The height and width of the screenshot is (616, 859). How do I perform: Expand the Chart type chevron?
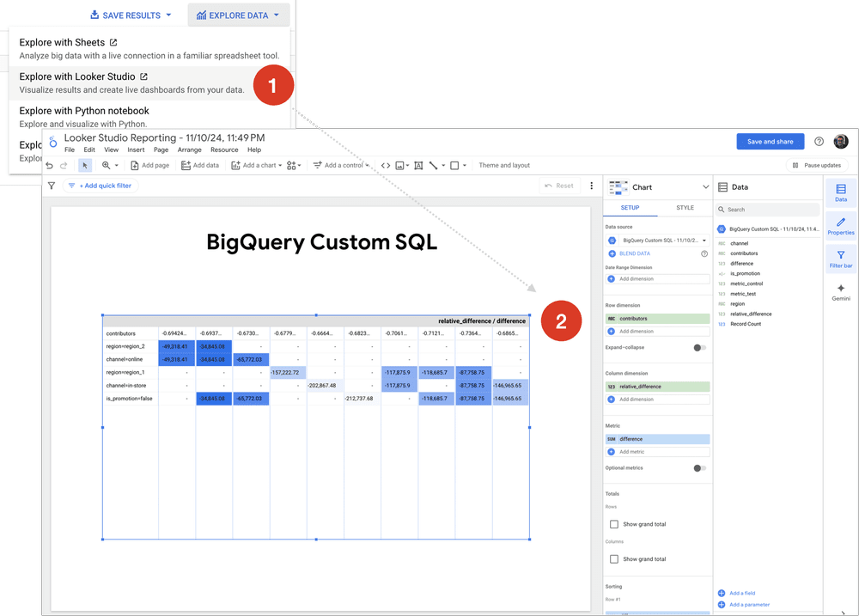[x=705, y=187]
